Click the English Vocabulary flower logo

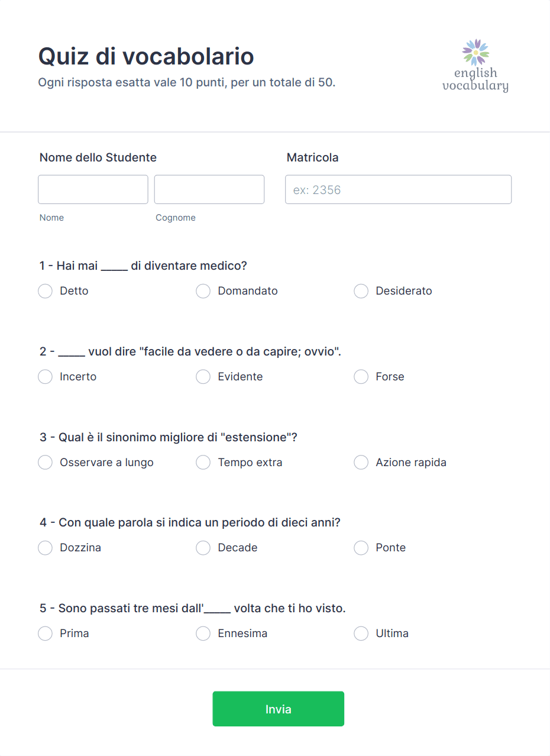tap(475, 66)
